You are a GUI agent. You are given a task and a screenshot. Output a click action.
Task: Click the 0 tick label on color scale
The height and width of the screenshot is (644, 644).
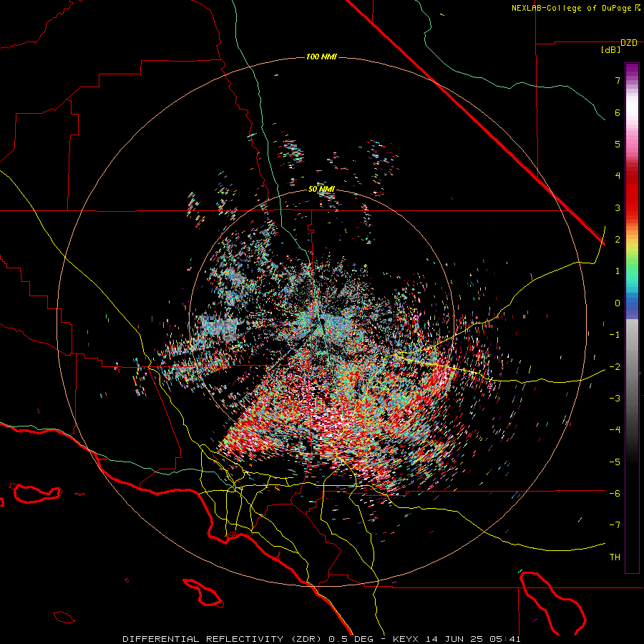pyautogui.click(x=618, y=303)
